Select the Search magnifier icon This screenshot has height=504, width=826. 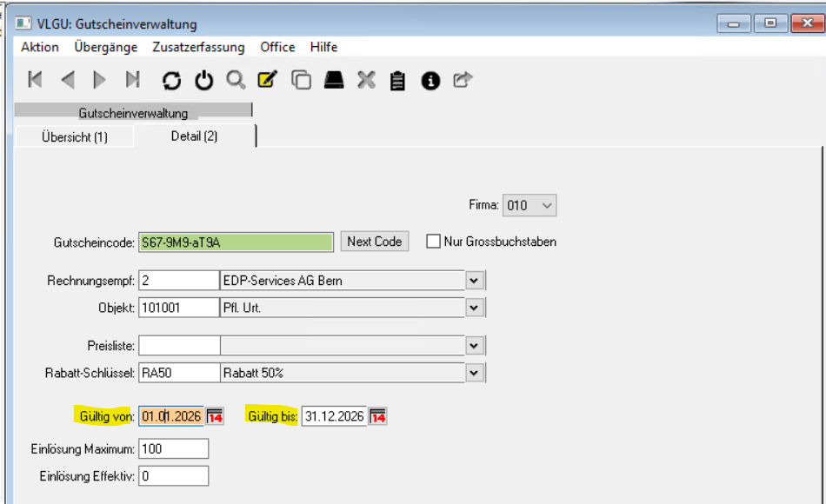click(x=236, y=80)
